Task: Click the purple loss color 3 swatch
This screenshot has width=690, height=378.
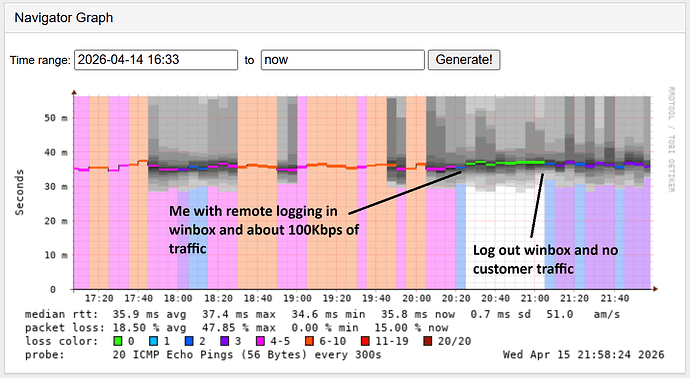Action: 224,341
